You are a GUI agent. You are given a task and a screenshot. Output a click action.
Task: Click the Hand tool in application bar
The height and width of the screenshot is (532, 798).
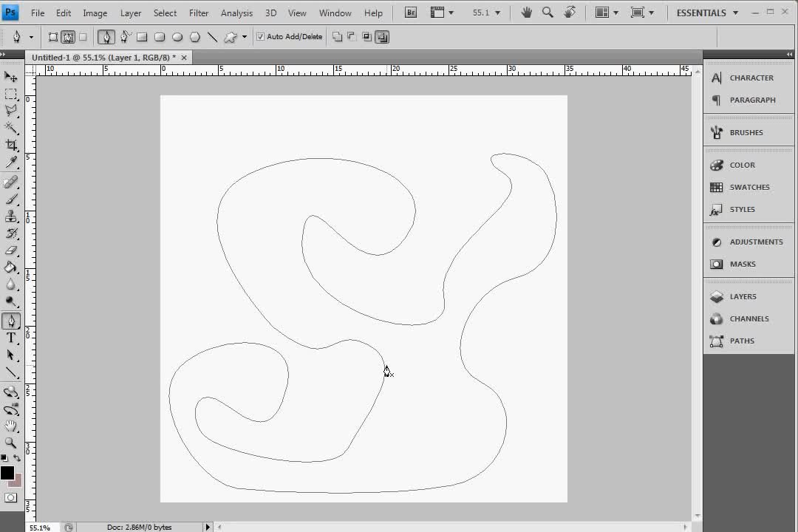click(x=527, y=13)
